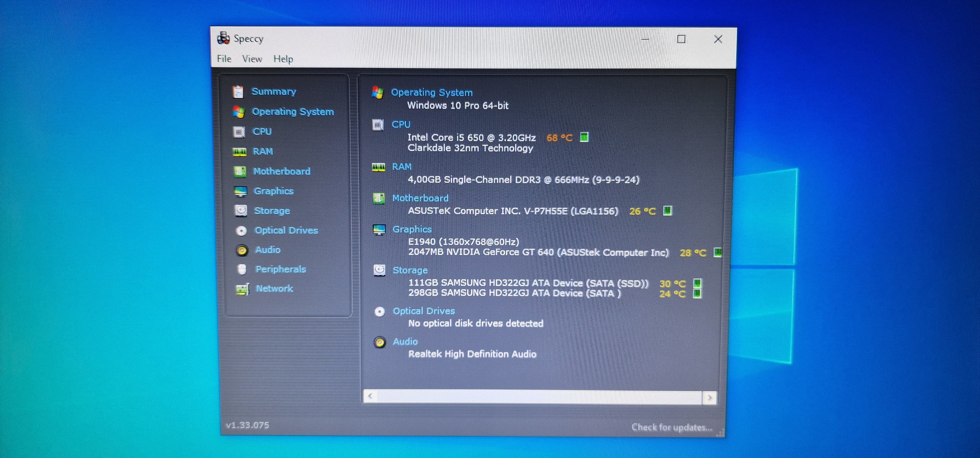Image resolution: width=980 pixels, height=458 pixels.
Task: Open Network section from sidebar
Action: point(274,288)
